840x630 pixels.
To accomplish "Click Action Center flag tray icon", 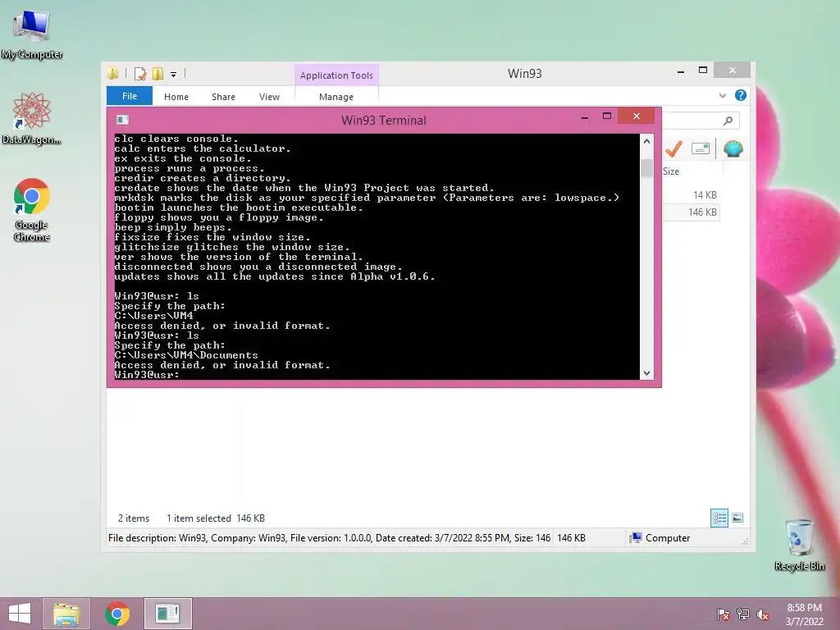I will (723, 614).
